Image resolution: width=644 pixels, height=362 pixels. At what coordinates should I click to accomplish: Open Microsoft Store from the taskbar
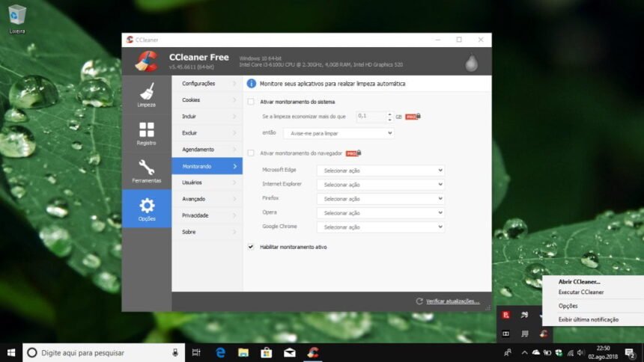coord(266,352)
